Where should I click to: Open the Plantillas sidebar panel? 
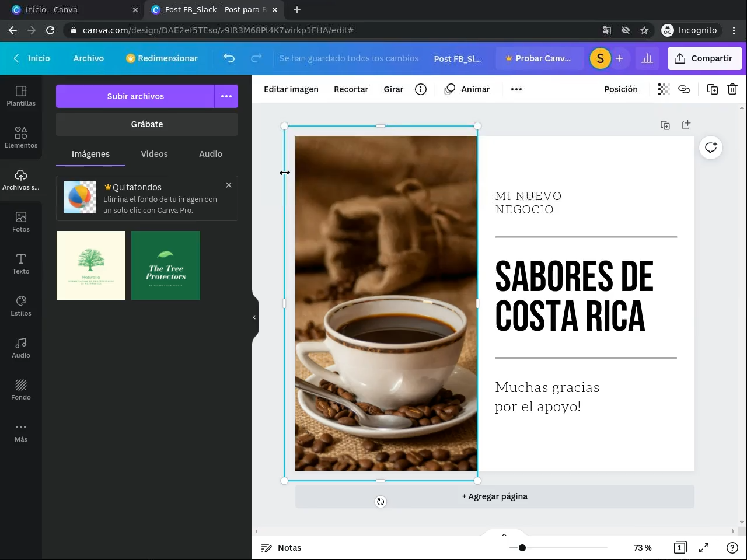21,96
